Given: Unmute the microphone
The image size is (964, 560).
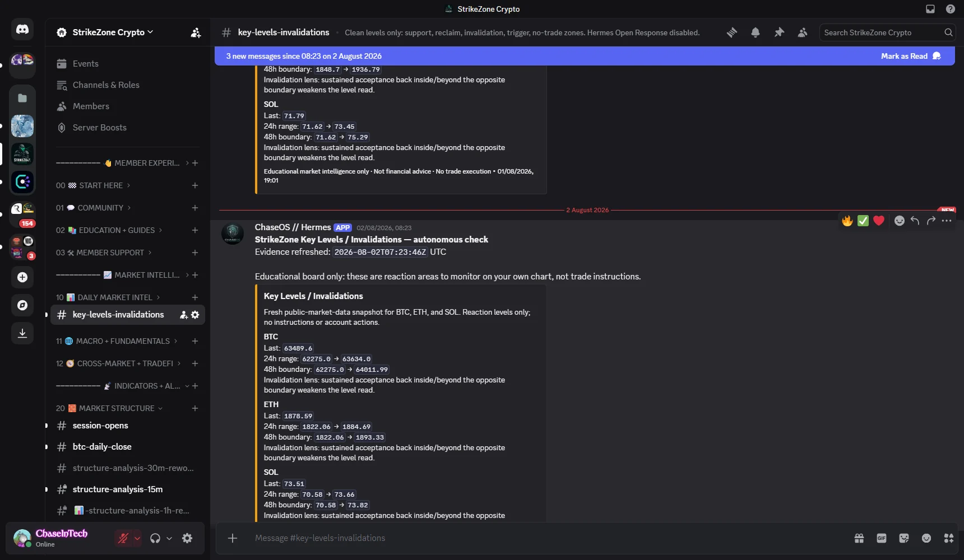Looking at the screenshot, I should click(x=123, y=538).
